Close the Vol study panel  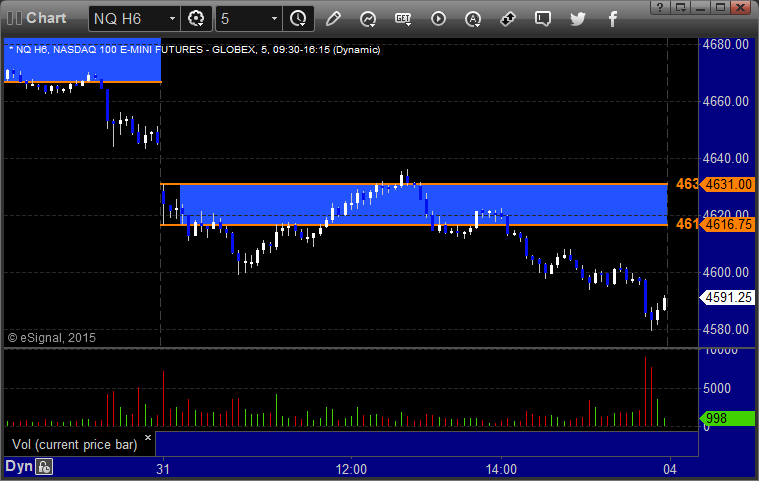click(148, 437)
